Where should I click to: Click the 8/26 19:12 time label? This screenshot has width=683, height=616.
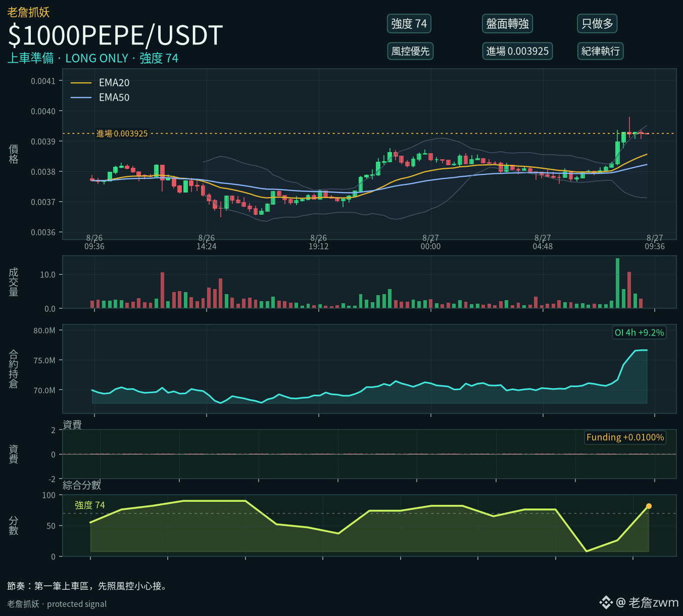(319, 242)
